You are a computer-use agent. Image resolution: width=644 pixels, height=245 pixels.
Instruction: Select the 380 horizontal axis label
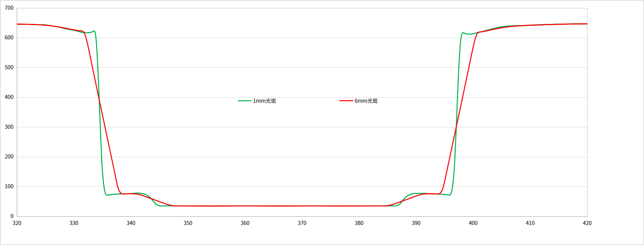coord(359,223)
